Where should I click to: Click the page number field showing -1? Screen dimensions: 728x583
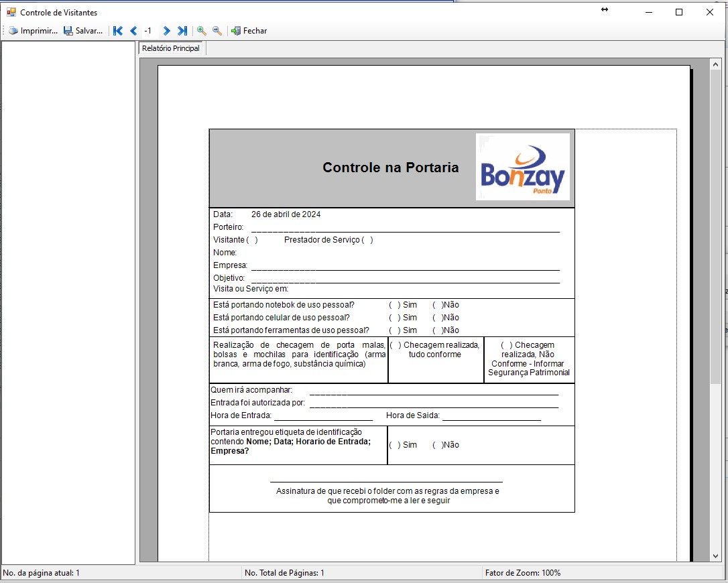[148, 31]
